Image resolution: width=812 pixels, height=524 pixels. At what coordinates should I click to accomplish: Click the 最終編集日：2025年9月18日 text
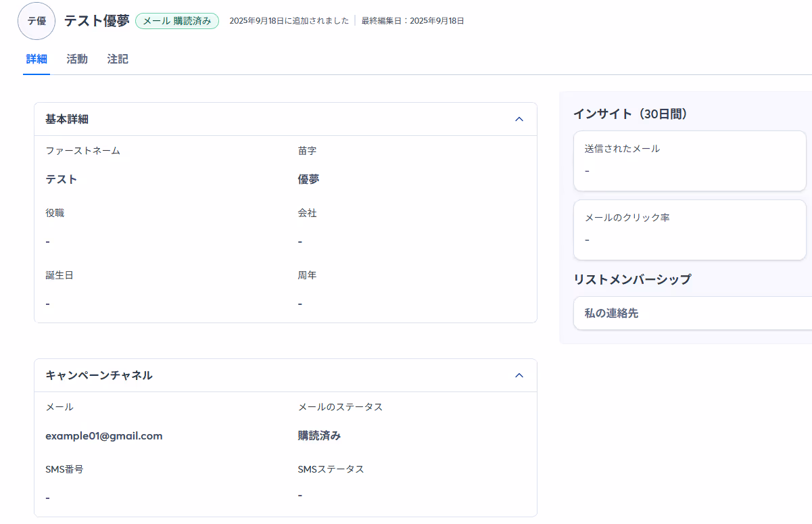click(x=413, y=21)
